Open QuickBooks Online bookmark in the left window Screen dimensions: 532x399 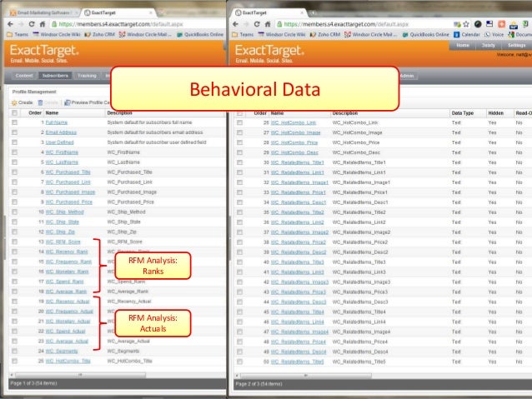(200, 35)
